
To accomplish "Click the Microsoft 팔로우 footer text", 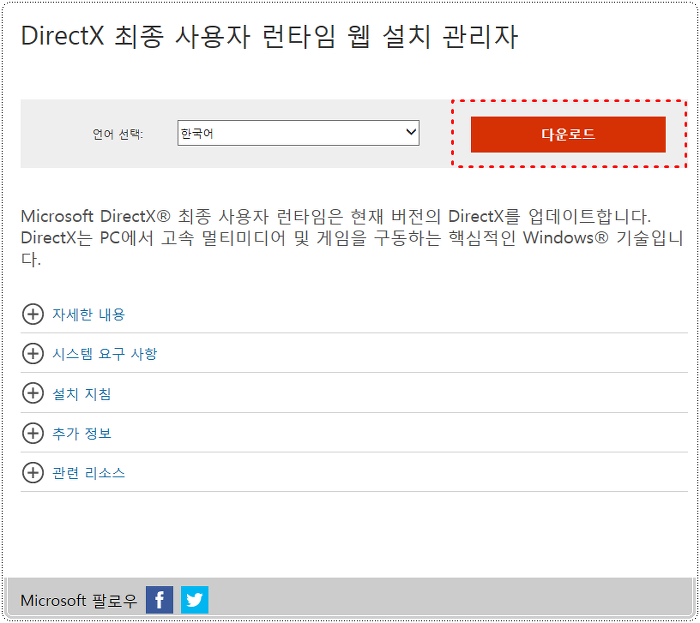I will pyautogui.click(x=79, y=600).
